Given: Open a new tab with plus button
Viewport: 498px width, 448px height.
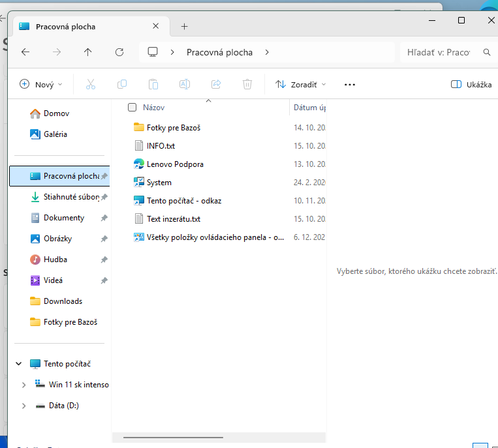Looking at the screenshot, I should coord(184,27).
